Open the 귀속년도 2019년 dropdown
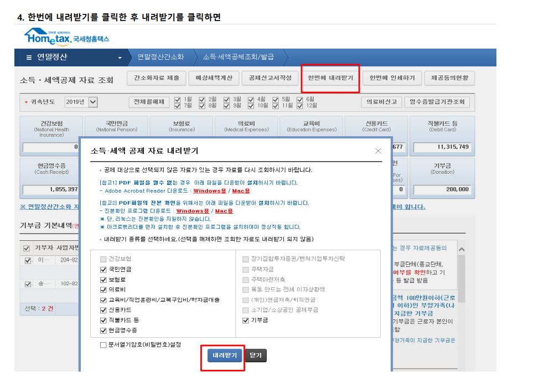This screenshot has height=392, width=549. tap(92, 102)
